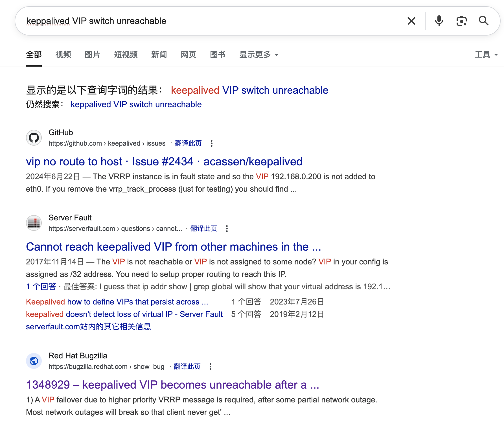Viewport: 504px width, 425px height.
Task: Open the three-dot menu for the Bugzilla result
Action: pyautogui.click(x=211, y=367)
